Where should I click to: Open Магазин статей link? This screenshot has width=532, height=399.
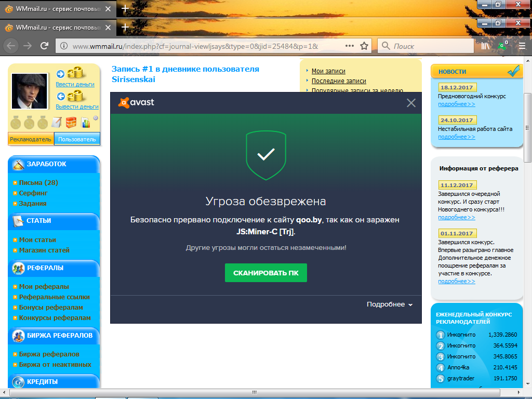pos(44,250)
